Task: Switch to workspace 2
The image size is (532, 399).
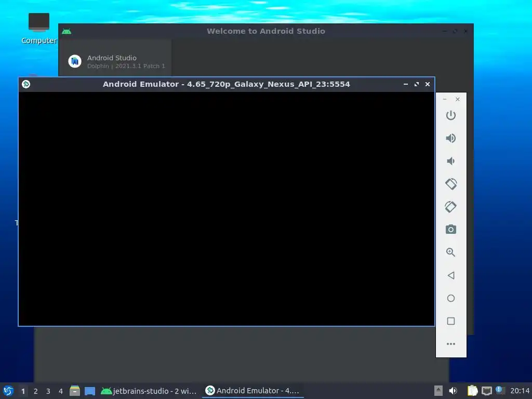Action: (x=36, y=391)
